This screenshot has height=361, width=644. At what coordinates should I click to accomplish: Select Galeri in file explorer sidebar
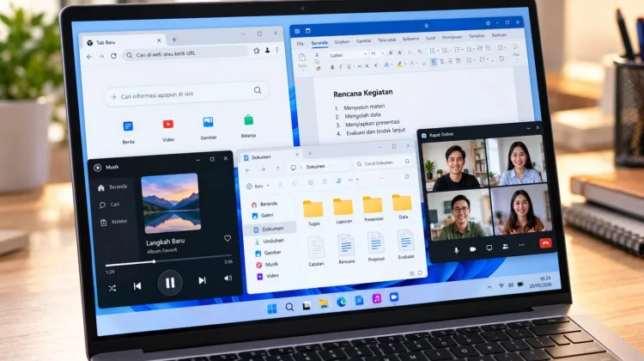click(264, 216)
